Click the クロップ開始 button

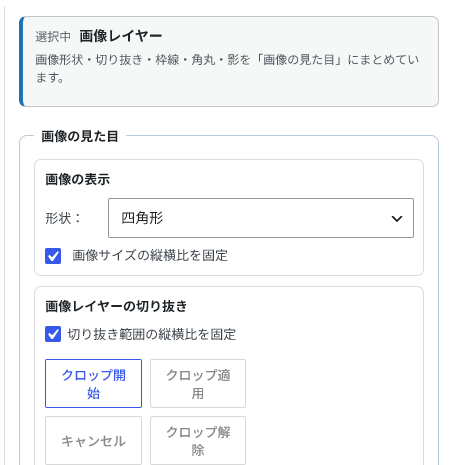pyautogui.click(x=93, y=383)
